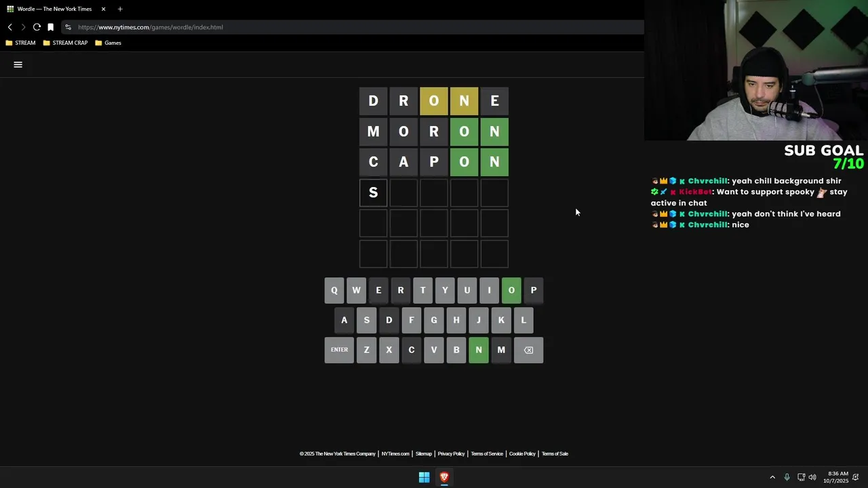868x488 pixels.
Task: Click The New York Times Company copyright link
Action: [338, 454]
